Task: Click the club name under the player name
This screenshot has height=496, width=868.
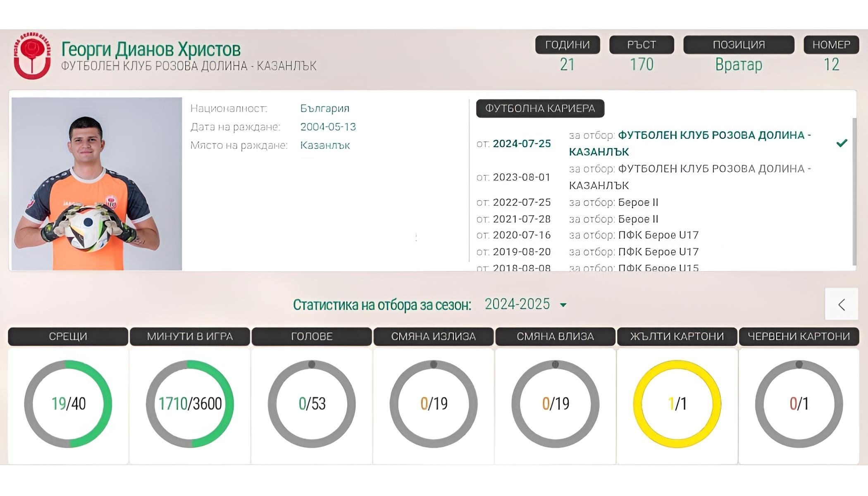Action: click(189, 66)
